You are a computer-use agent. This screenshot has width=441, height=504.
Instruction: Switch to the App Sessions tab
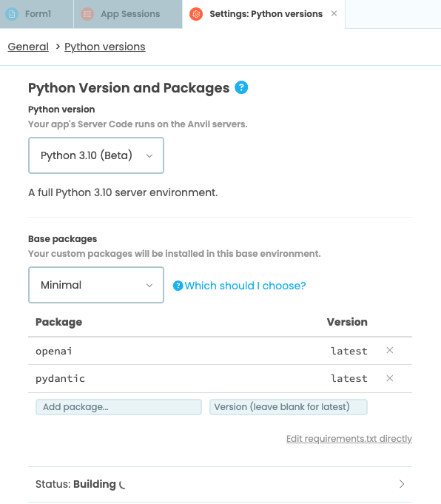click(x=128, y=14)
